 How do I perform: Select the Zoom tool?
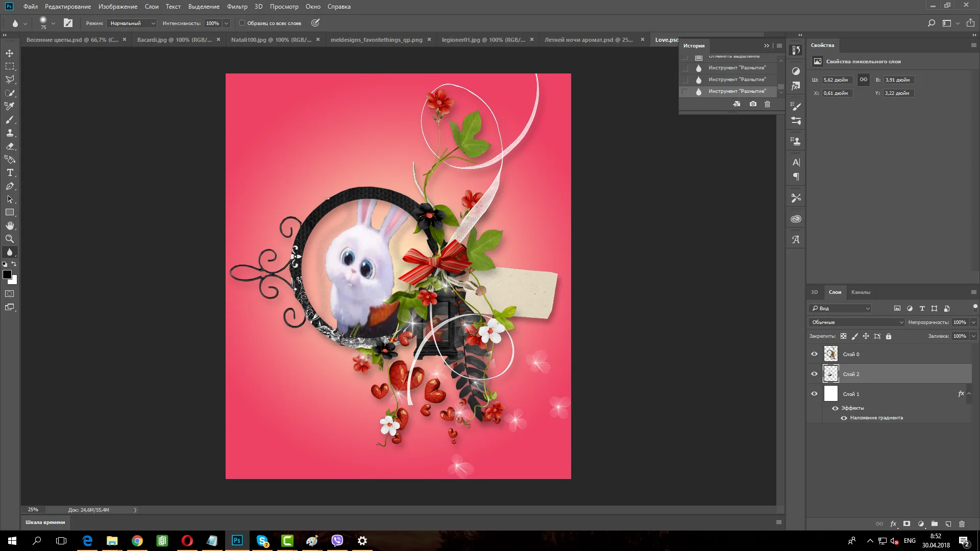point(9,238)
